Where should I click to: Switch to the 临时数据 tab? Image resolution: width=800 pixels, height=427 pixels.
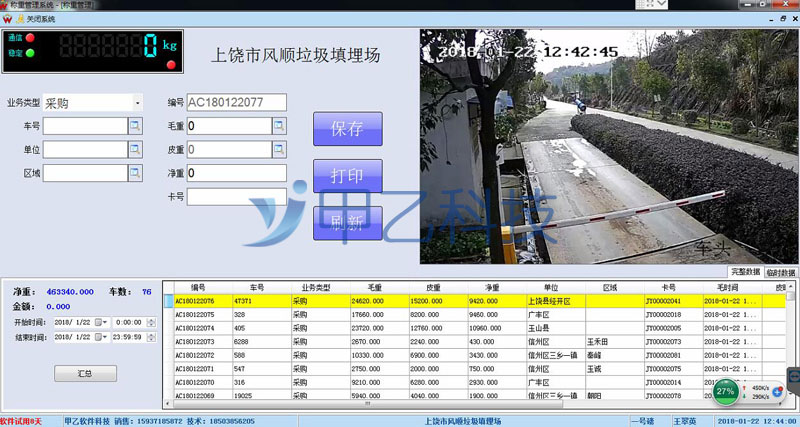pos(781,271)
